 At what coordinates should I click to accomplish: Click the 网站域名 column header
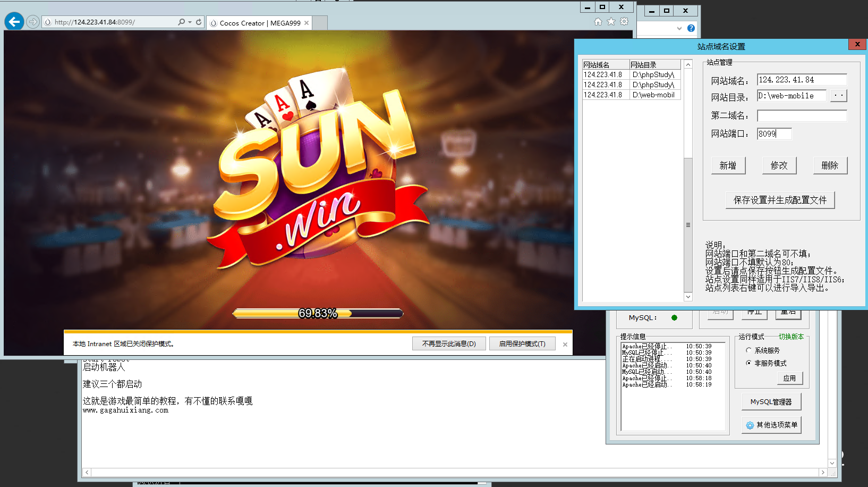[606, 65]
